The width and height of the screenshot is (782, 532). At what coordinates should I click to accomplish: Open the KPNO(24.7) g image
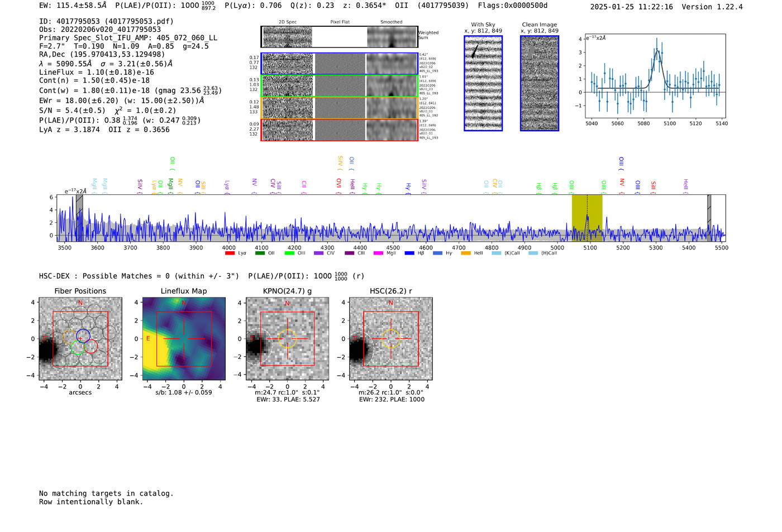287,339
